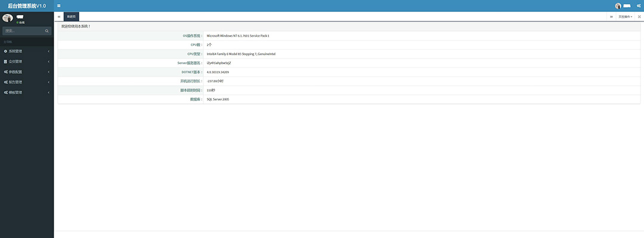Viewport: 644px width, 238px height.
Task: Click the CPU类型 label cell
Action: 131,54
